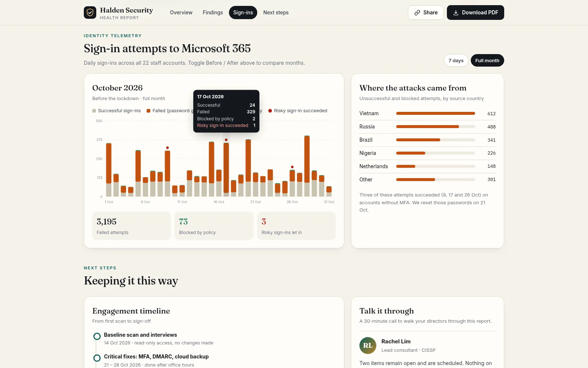Toggle Successful sign-ins legend series
The width and height of the screenshot is (588, 368).
pos(116,111)
